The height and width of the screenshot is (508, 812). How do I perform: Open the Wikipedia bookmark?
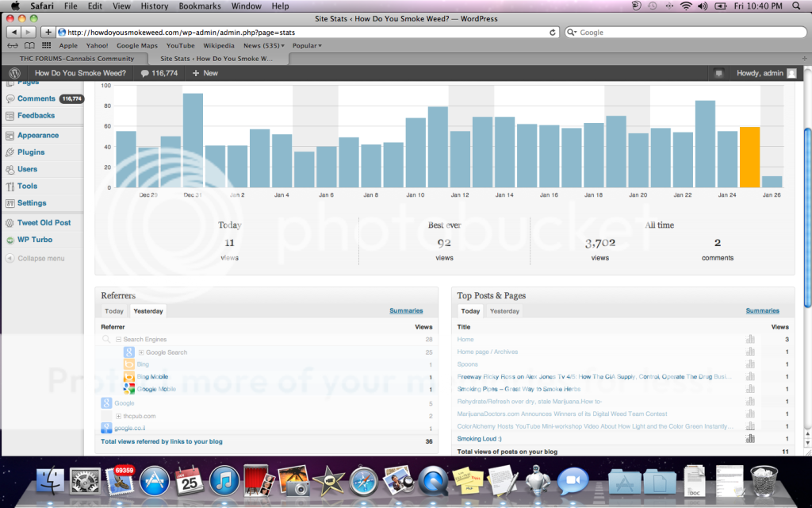(x=219, y=45)
